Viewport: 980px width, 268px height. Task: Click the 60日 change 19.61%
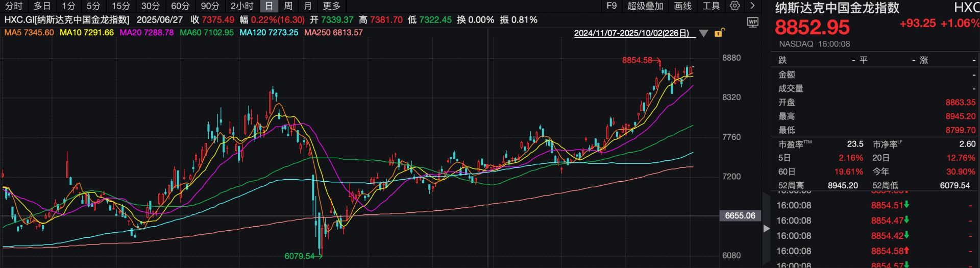(848, 172)
